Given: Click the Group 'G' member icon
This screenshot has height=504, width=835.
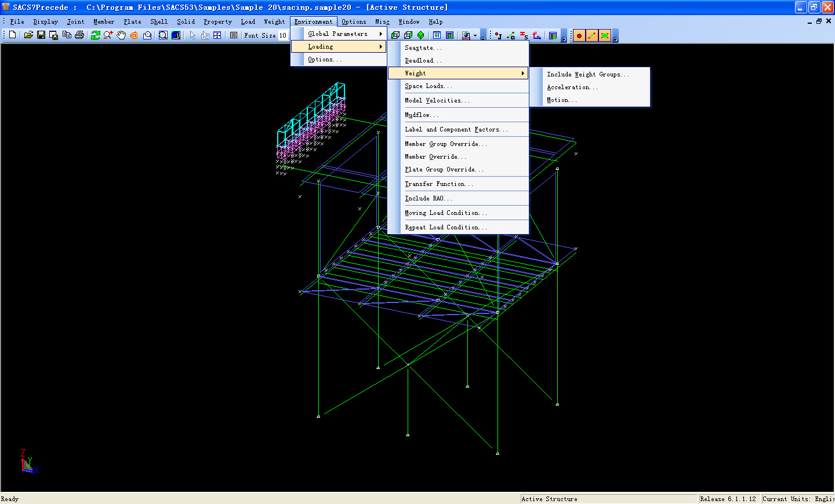Looking at the screenshot, I should (x=511, y=35).
